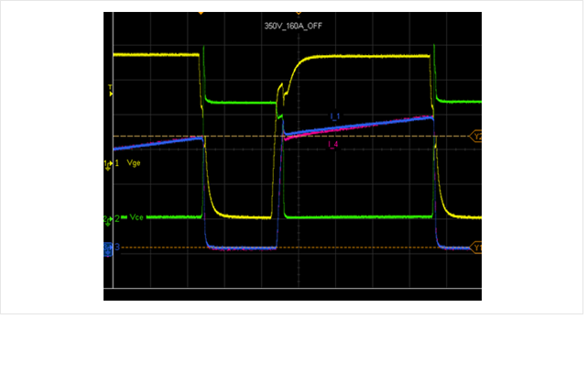Click the green Vce waveform's low flat section

pyautogui.click(x=357, y=217)
